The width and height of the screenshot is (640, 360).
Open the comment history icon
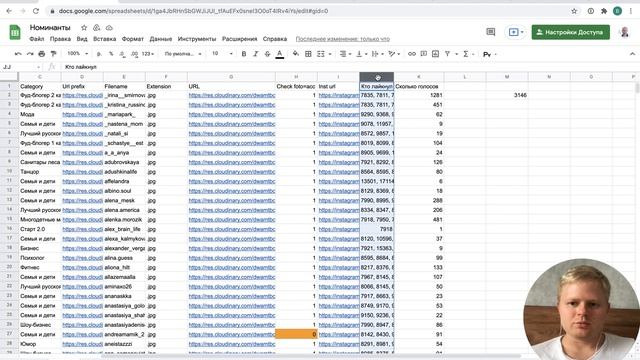point(491,32)
